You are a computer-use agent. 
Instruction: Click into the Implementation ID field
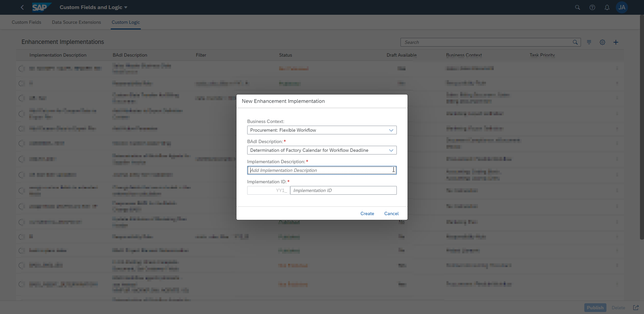click(343, 191)
